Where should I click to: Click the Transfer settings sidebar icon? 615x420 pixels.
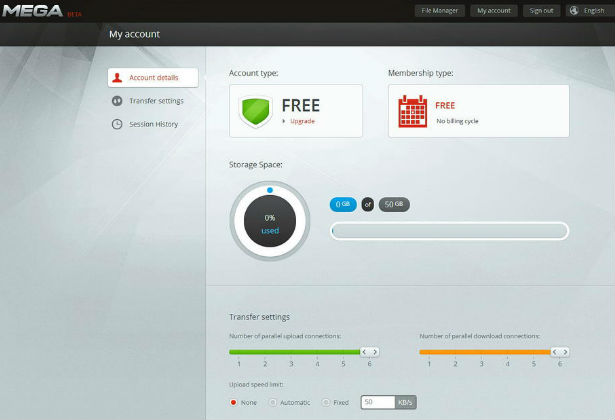(x=117, y=101)
